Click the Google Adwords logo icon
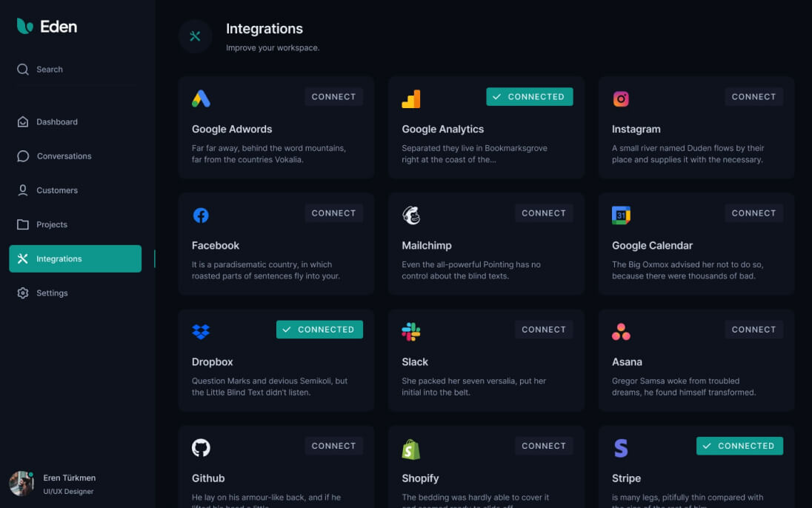Image resolution: width=812 pixels, height=508 pixels. 201,98
